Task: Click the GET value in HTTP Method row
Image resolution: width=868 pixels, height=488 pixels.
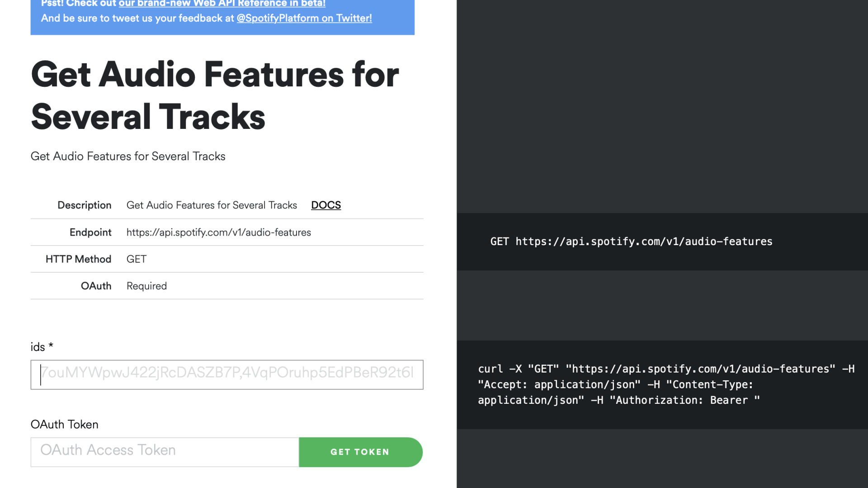Action: (137, 259)
